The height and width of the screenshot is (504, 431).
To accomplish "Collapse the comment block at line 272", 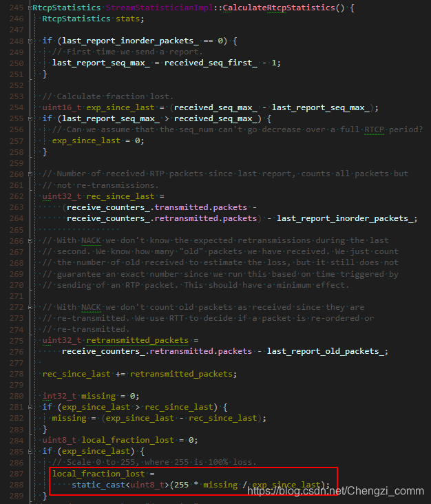I will coord(29,307).
